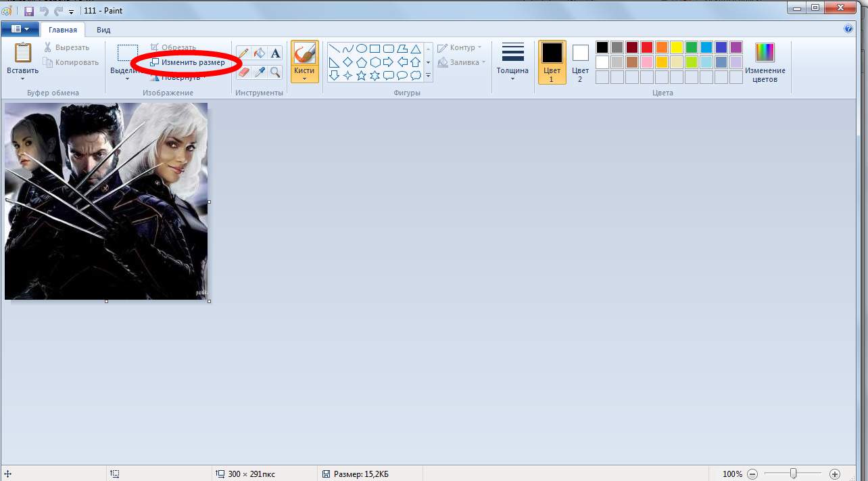Pick the green color swatch
Image resolution: width=868 pixels, height=481 pixels.
[x=692, y=47]
